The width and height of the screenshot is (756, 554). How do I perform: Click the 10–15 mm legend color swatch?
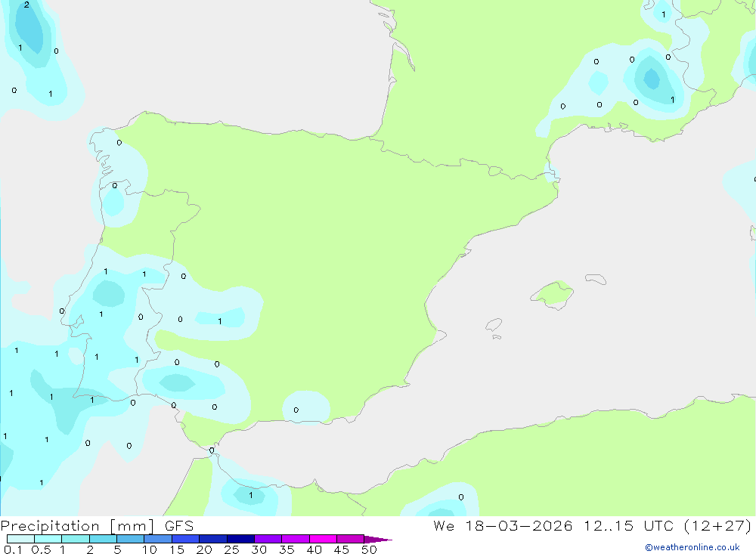click(158, 539)
